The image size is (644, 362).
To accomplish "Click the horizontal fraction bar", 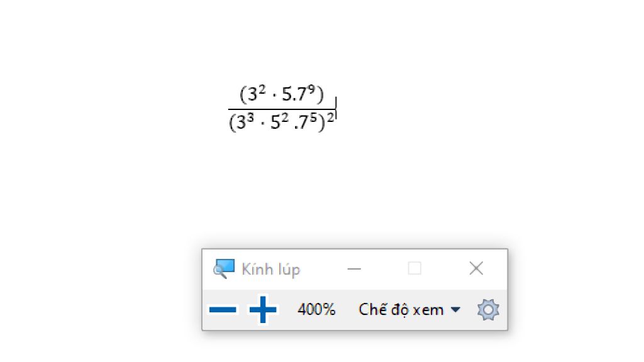I will 282,109.
